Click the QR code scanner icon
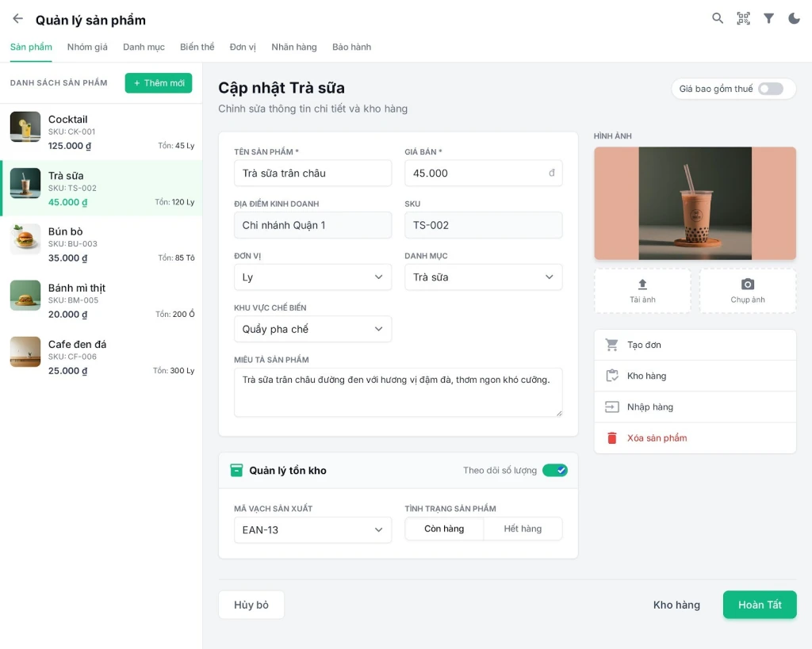Screen dimensions: 812x649 pyautogui.click(x=743, y=18)
